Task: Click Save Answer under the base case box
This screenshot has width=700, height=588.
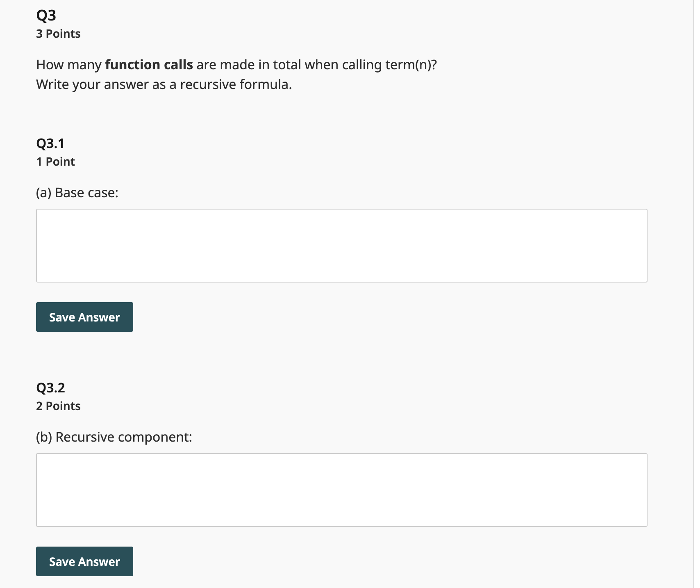Action: (x=84, y=317)
